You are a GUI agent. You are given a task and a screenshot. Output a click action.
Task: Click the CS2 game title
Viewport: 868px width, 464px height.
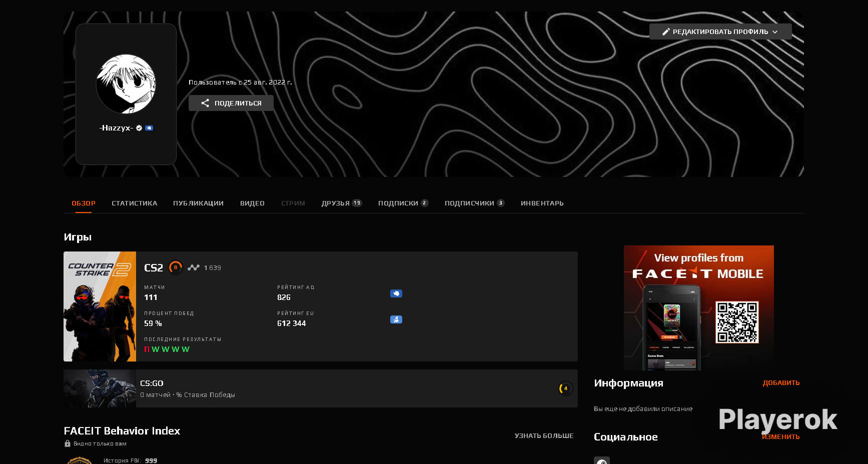point(154,268)
